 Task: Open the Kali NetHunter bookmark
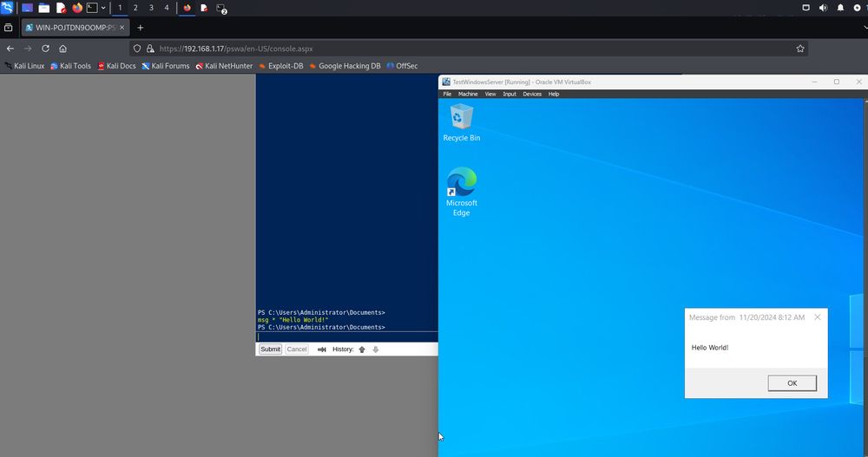224,66
